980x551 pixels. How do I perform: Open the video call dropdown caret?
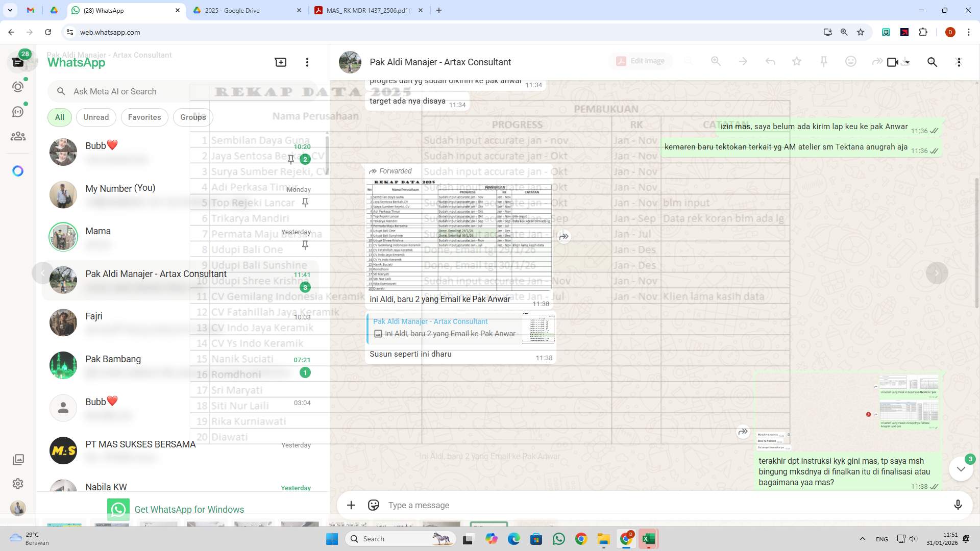point(908,63)
